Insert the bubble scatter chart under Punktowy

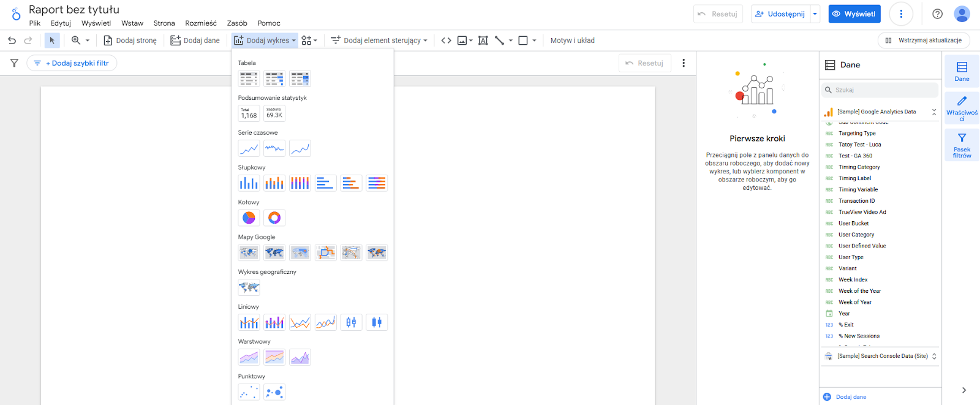click(x=274, y=392)
